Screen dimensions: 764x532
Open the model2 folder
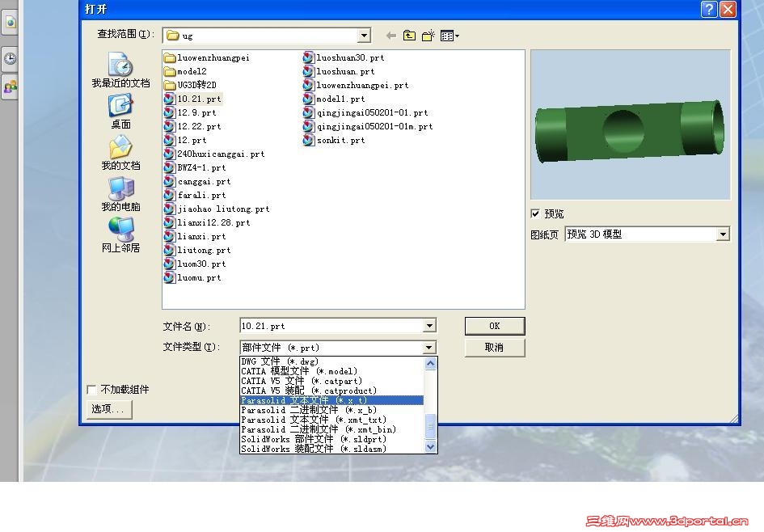point(186,71)
